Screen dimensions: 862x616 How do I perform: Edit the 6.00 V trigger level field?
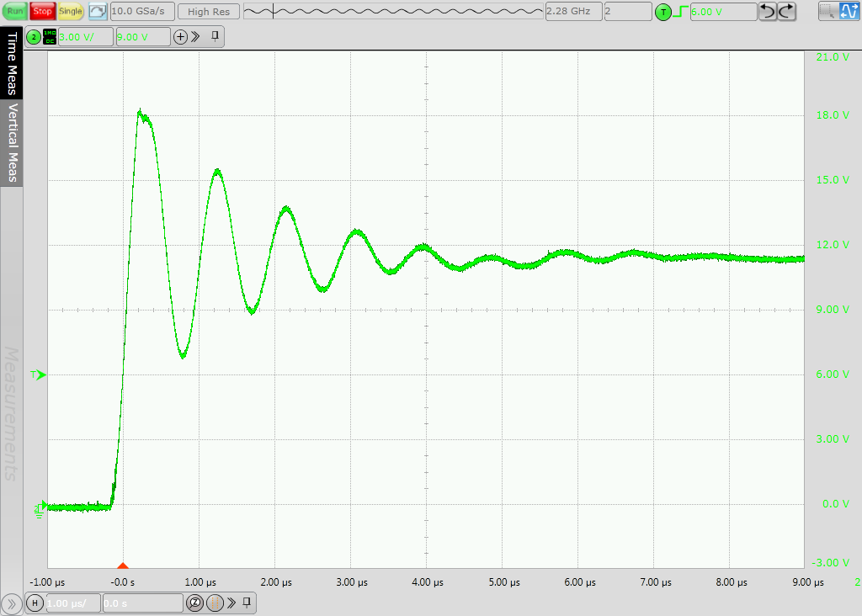(723, 12)
